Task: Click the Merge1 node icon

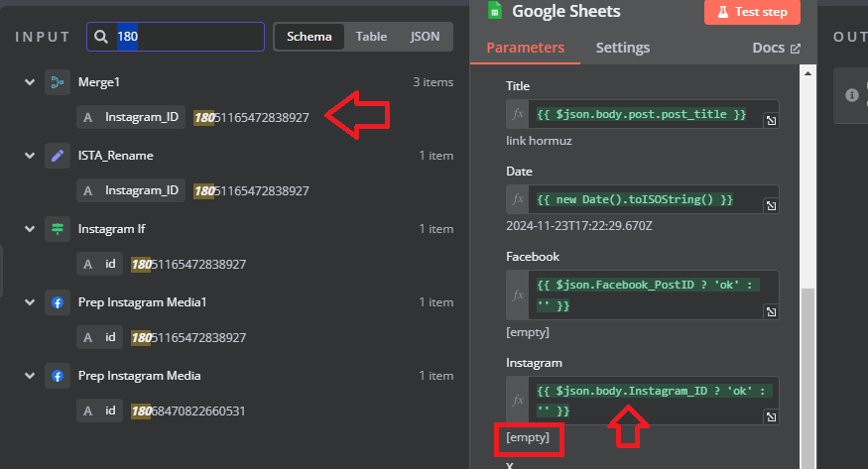Action: coord(58,82)
